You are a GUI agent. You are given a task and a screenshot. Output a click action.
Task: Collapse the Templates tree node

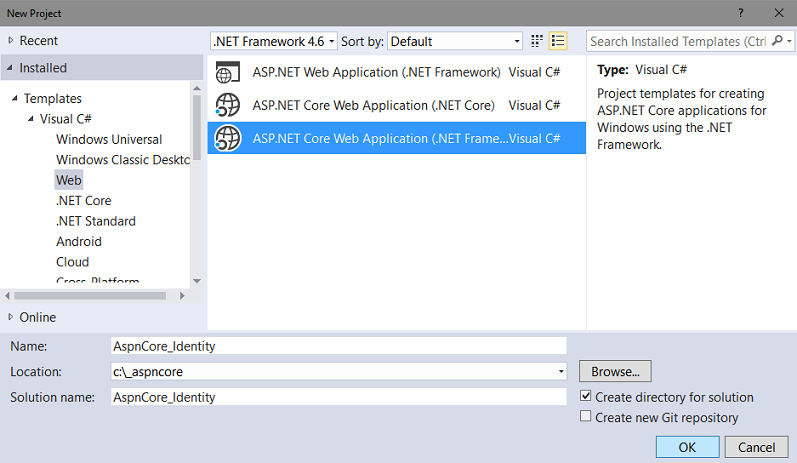(x=15, y=98)
